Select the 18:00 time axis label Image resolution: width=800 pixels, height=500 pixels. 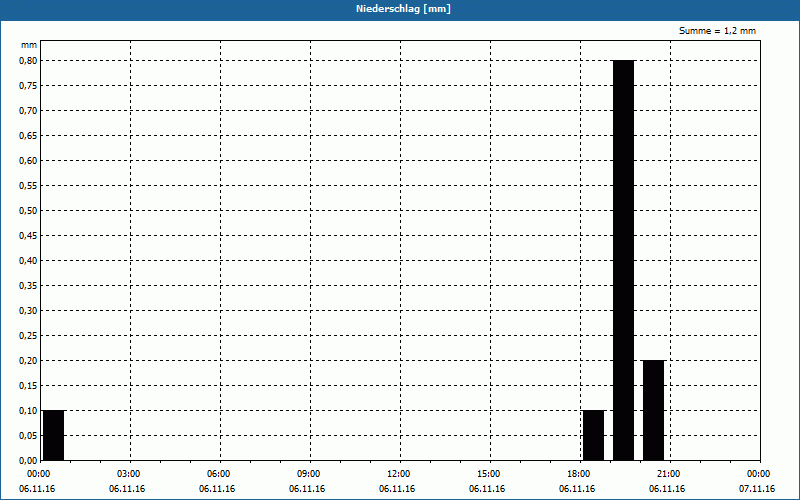click(579, 474)
